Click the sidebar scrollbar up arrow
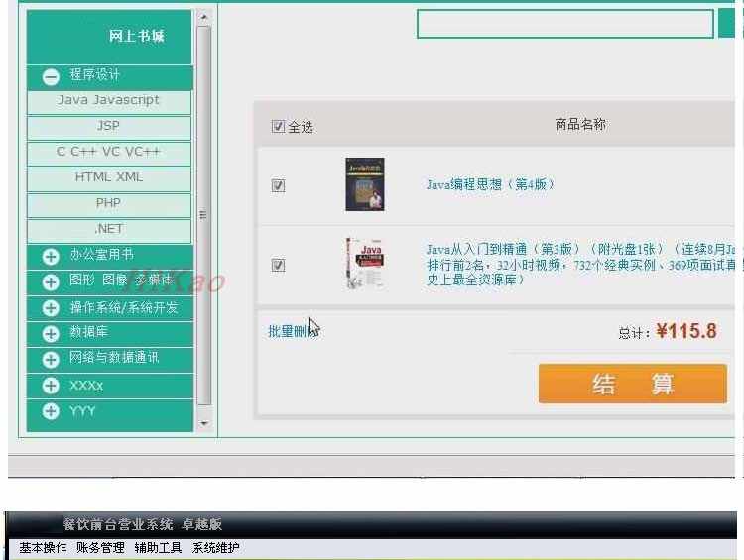Viewport: 744px width, 560px height. [204, 17]
